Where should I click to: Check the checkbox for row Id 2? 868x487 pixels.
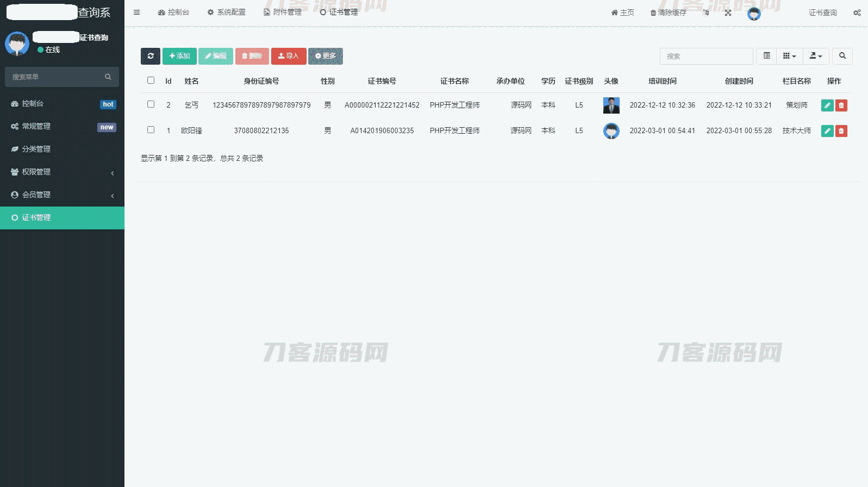click(151, 104)
